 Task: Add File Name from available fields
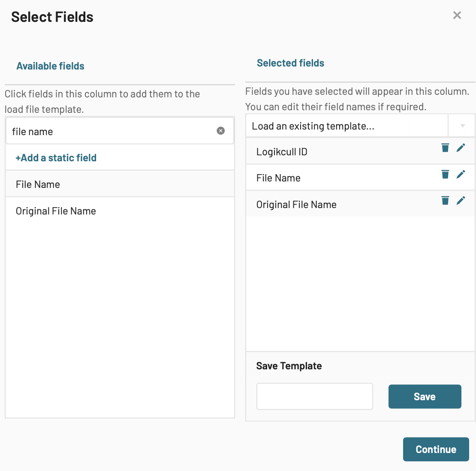point(120,184)
